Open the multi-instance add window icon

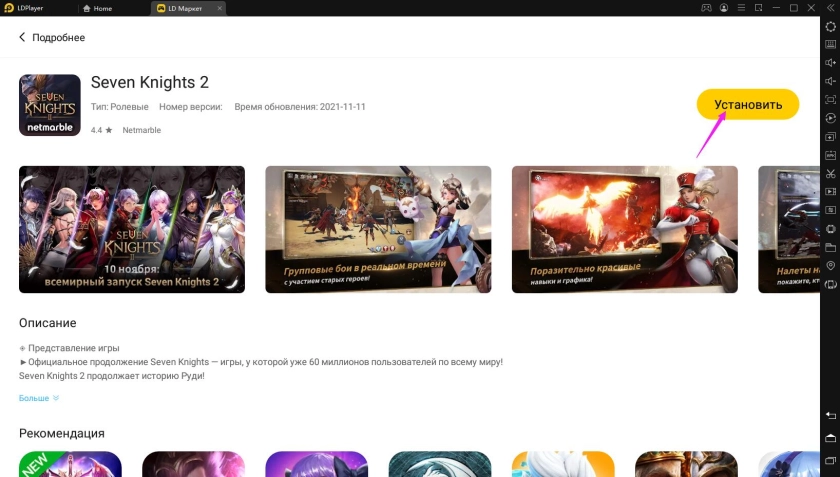(x=830, y=137)
